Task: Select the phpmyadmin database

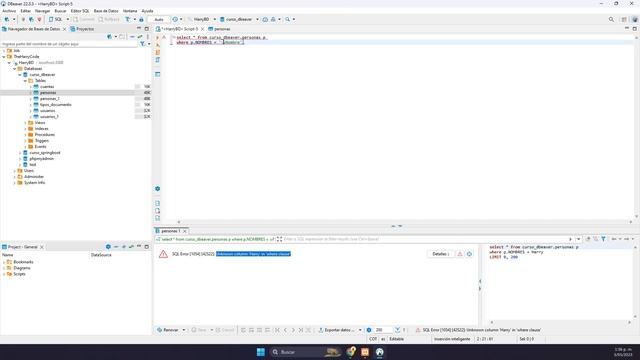Action: (42, 159)
